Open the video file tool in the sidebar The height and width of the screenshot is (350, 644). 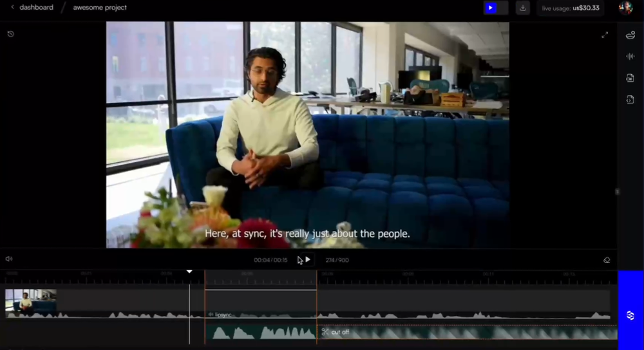point(630,78)
